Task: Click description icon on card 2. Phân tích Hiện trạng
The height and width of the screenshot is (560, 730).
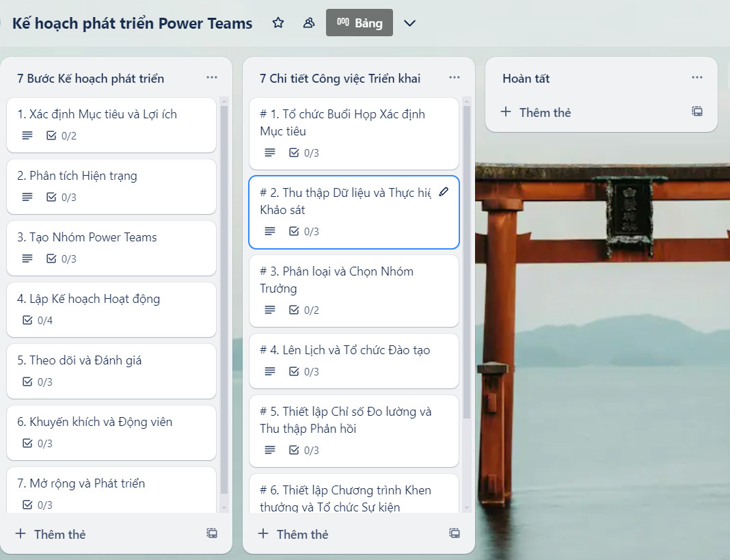Action: click(27, 197)
